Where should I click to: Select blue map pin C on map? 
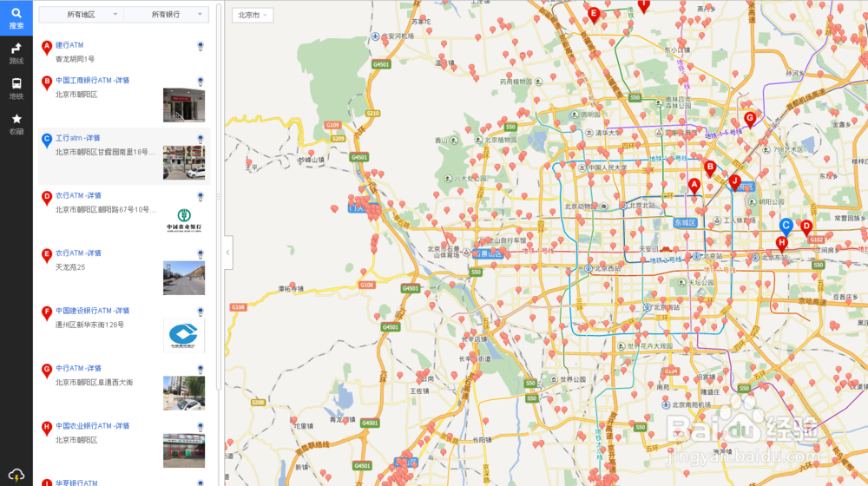(786, 227)
